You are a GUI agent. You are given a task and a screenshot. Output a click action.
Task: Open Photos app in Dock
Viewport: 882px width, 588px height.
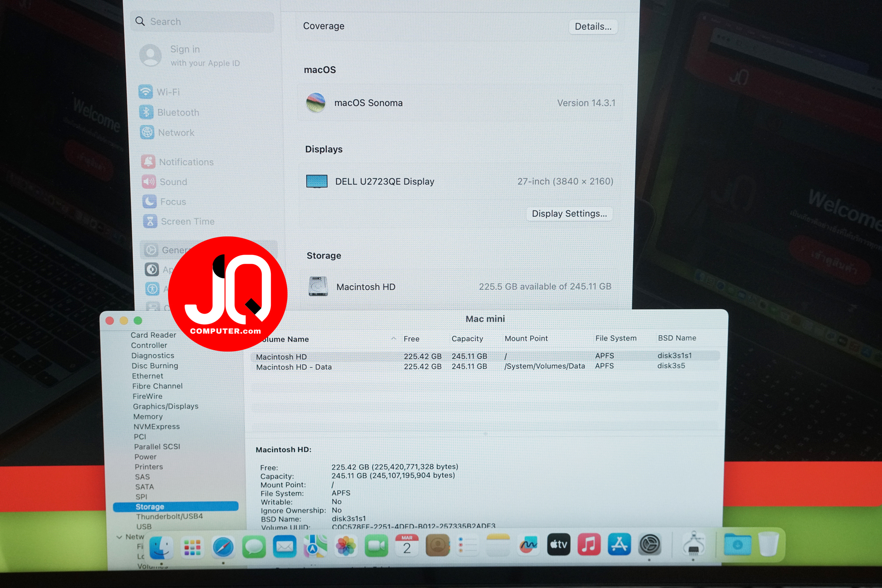(x=346, y=546)
